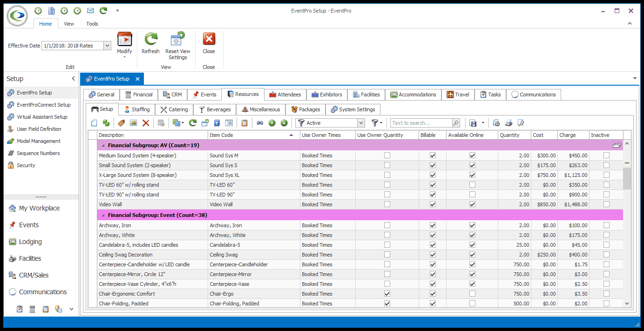644x331 pixels.
Task: Click the green refresh arrow in grid toolbar
Action: coord(192,123)
